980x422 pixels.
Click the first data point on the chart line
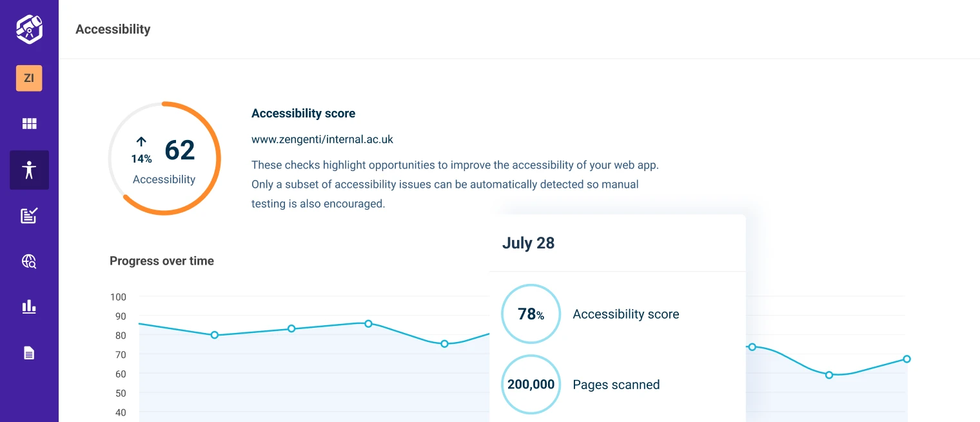pos(215,335)
